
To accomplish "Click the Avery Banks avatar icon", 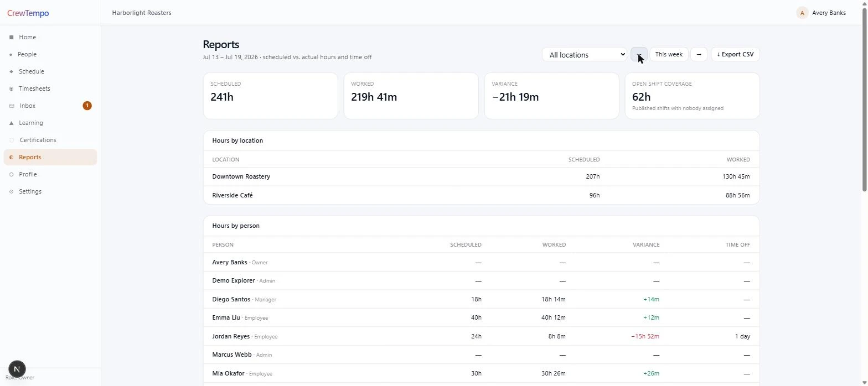I will [x=802, y=13].
